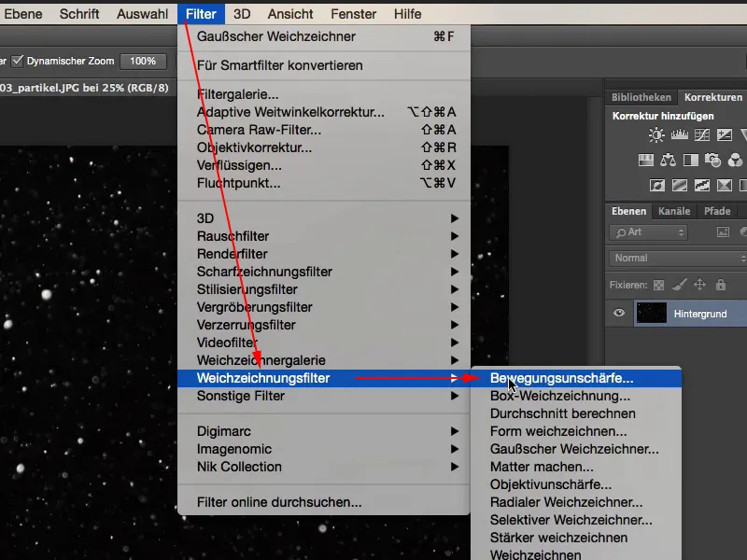Choose Durchschnitt berechnen filter

(576, 413)
